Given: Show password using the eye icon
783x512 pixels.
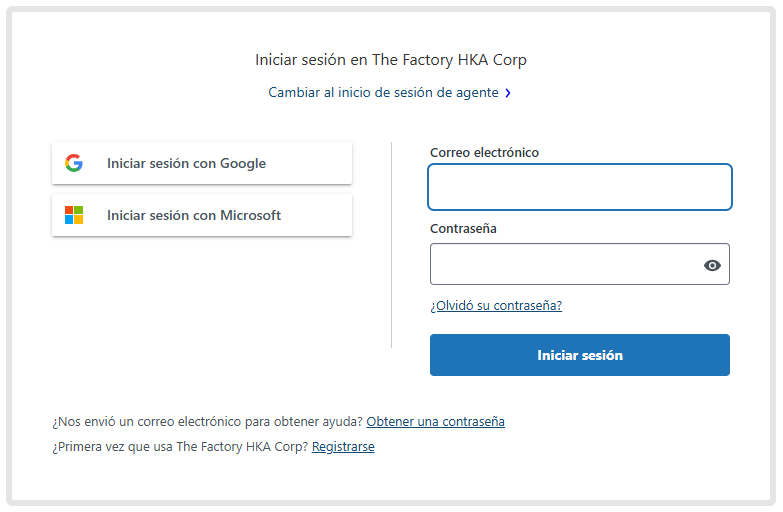Looking at the screenshot, I should (x=712, y=265).
